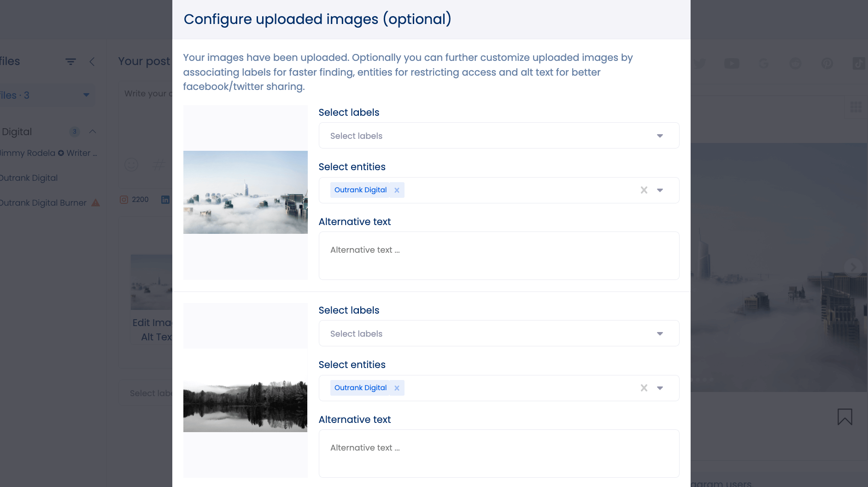The image size is (868, 487).
Task: Select the Twitter icon
Action: click(x=700, y=63)
